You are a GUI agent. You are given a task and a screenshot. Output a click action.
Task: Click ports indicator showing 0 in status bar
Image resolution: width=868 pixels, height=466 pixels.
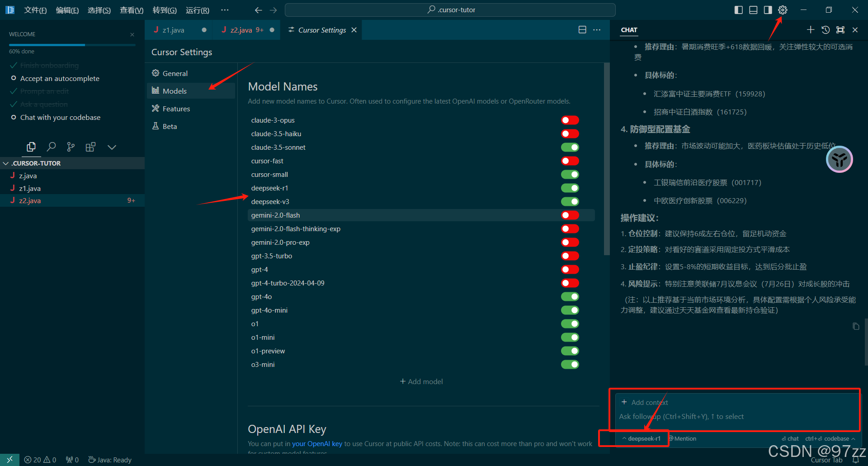click(72, 460)
